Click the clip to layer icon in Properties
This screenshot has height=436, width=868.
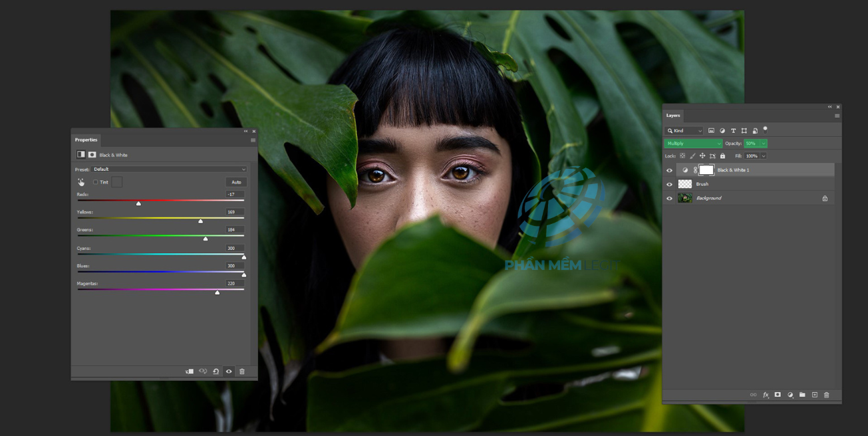(190, 372)
